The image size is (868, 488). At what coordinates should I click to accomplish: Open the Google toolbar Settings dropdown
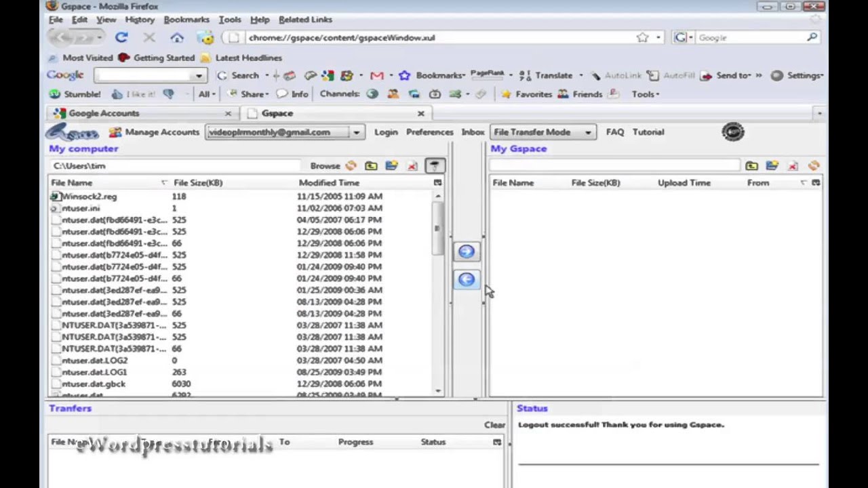point(797,75)
